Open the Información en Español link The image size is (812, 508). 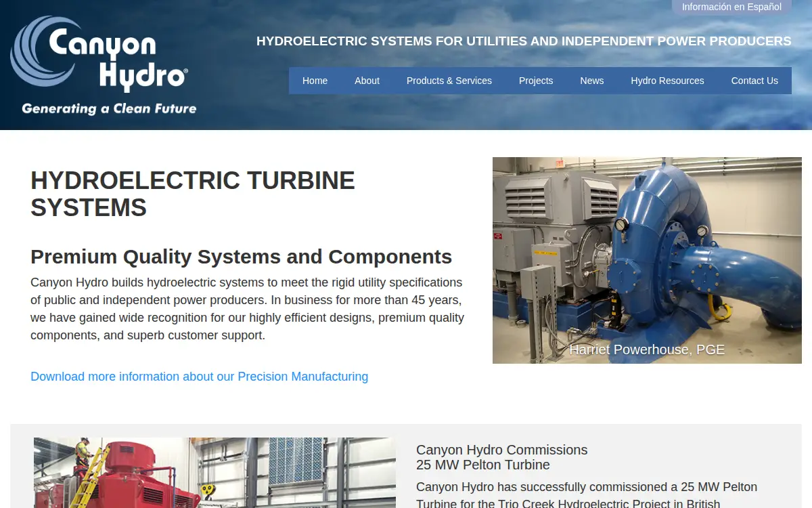[731, 7]
